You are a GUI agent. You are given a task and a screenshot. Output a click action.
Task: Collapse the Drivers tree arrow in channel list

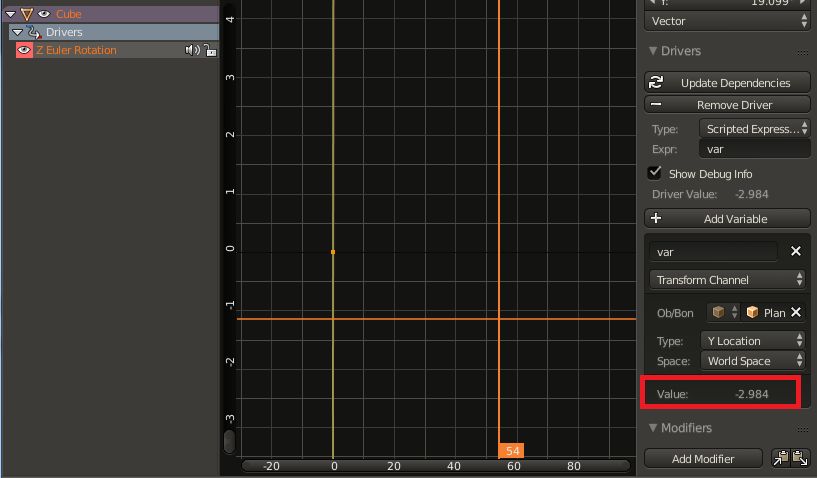click(17, 32)
